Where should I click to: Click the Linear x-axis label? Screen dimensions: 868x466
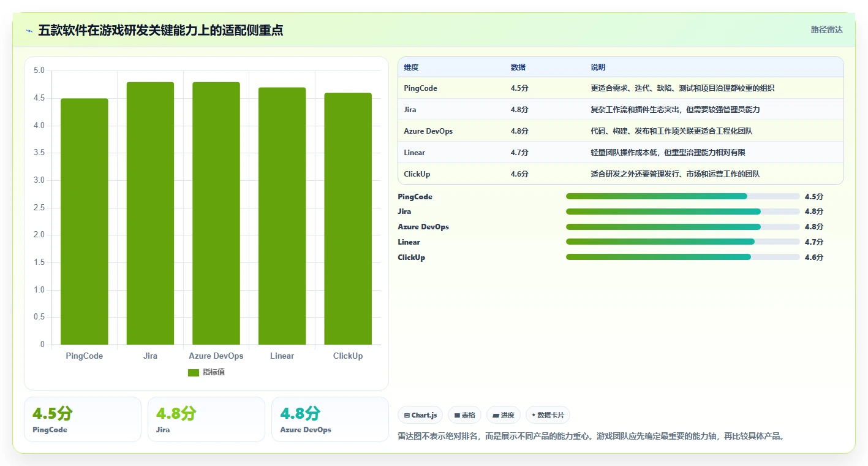(x=282, y=356)
